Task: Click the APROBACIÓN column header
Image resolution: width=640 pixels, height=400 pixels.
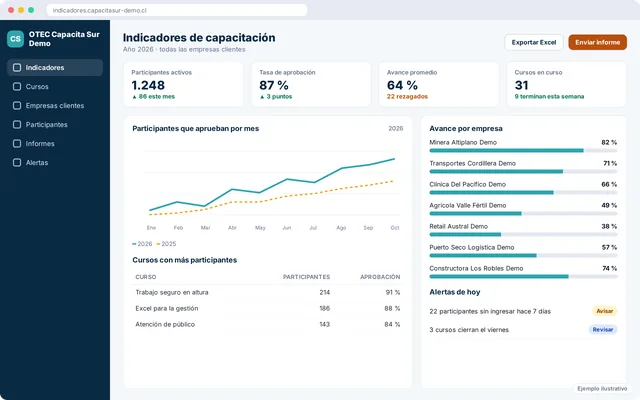Action: pos(380,277)
